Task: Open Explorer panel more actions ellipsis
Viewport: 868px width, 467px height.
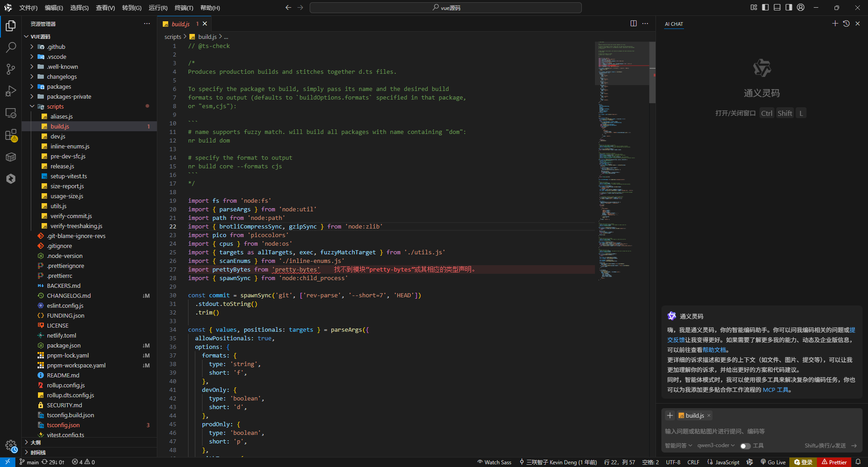Action: click(x=147, y=24)
